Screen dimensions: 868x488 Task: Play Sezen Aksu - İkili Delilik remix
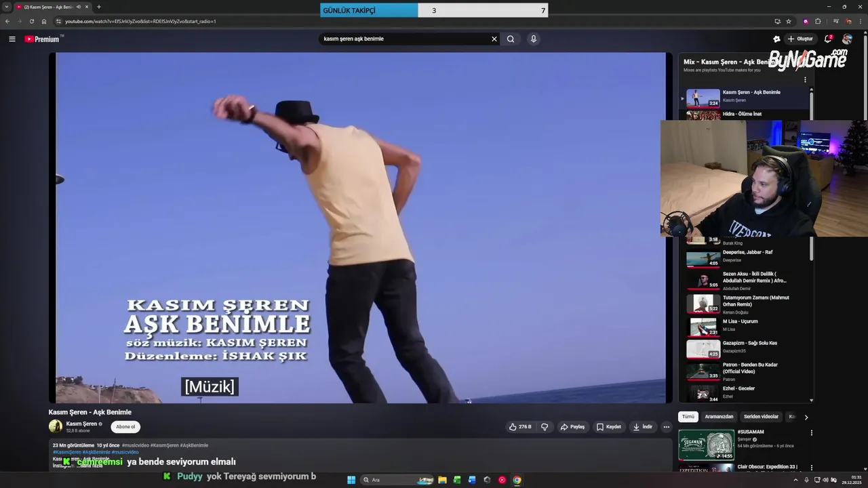pos(746,280)
